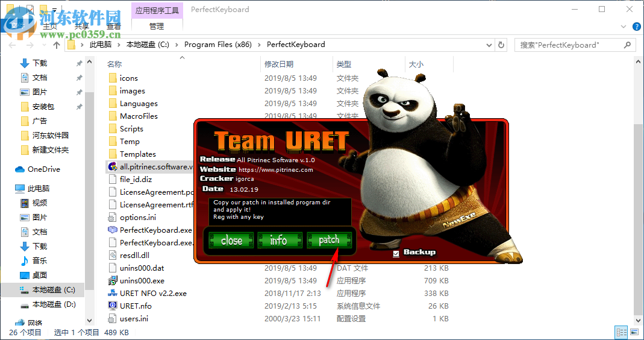Open address bar history dropdown
Image resolution: width=644 pixels, height=340 pixels.
pos(489,45)
